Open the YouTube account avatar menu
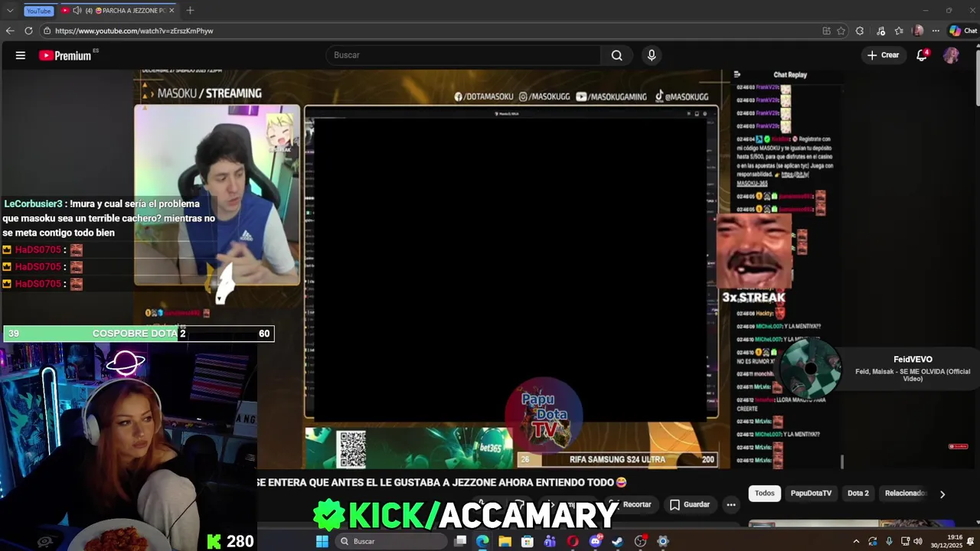Image resolution: width=980 pixels, height=551 pixels. pyautogui.click(x=951, y=55)
